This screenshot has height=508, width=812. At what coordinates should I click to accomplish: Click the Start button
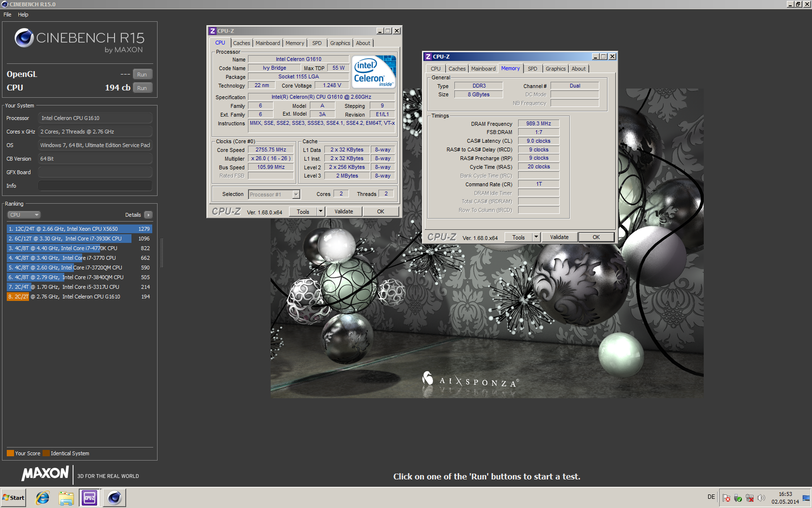(13, 497)
